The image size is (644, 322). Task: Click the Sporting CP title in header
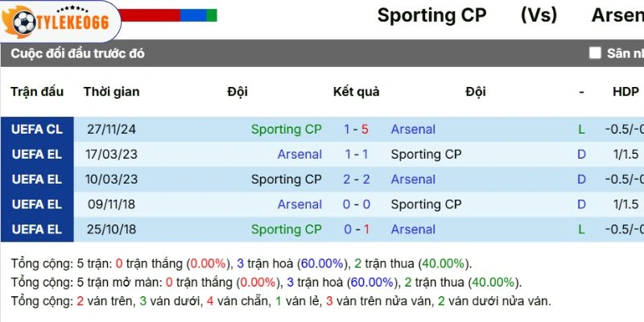(431, 15)
